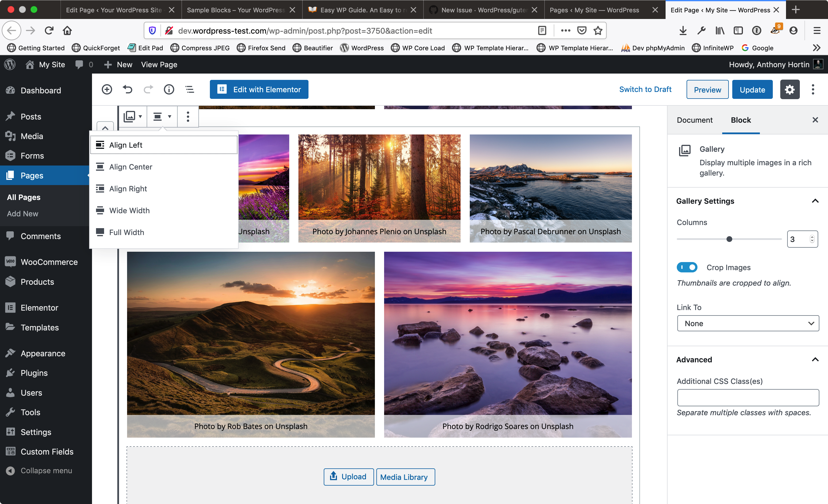This screenshot has width=828, height=504.
Task: Switch to the Document tab
Action: [694, 120]
